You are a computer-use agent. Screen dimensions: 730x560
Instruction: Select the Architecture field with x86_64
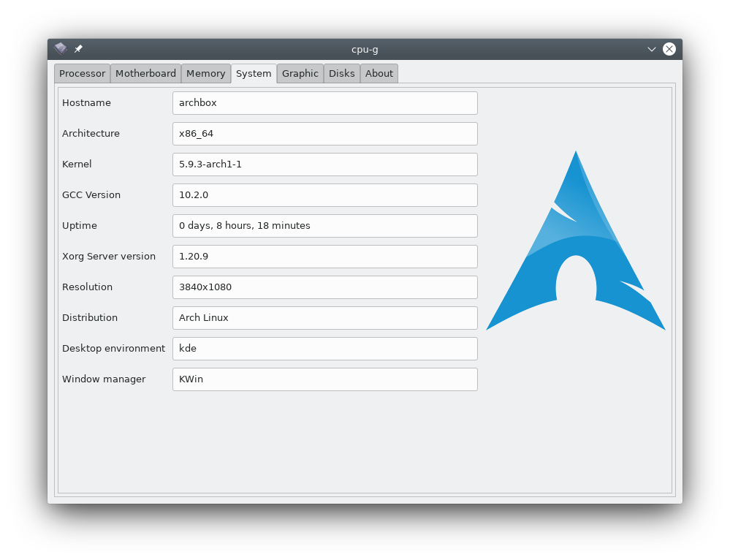pyautogui.click(x=325, y=134)
